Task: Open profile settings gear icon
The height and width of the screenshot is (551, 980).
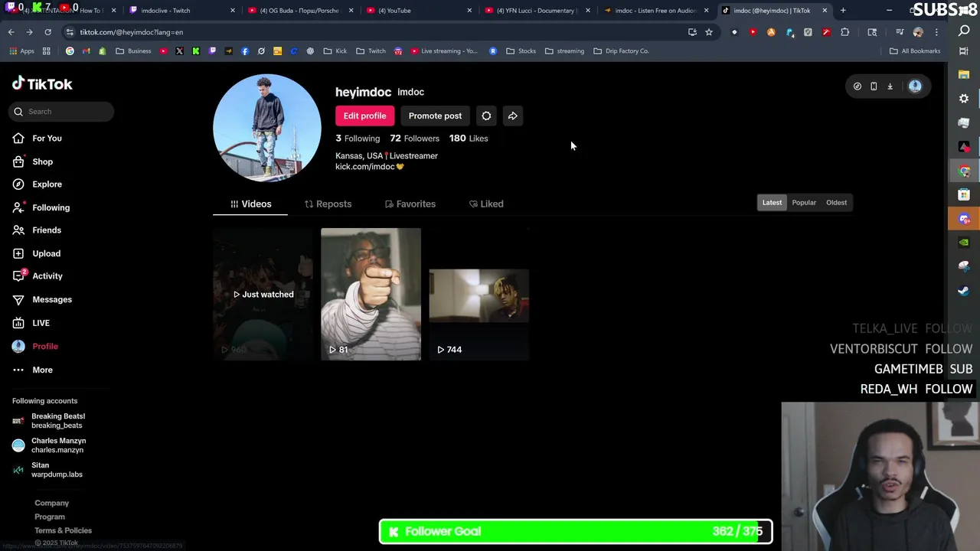Action: 486,116
